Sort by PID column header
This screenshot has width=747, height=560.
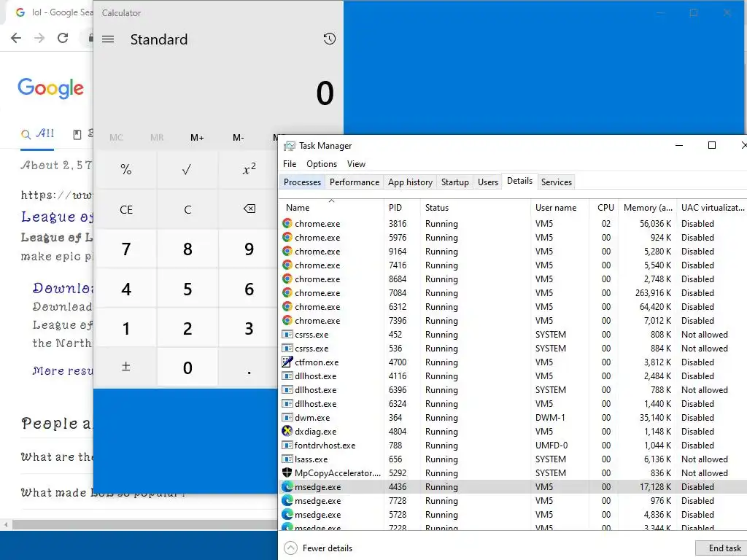(x=402, y=208)
